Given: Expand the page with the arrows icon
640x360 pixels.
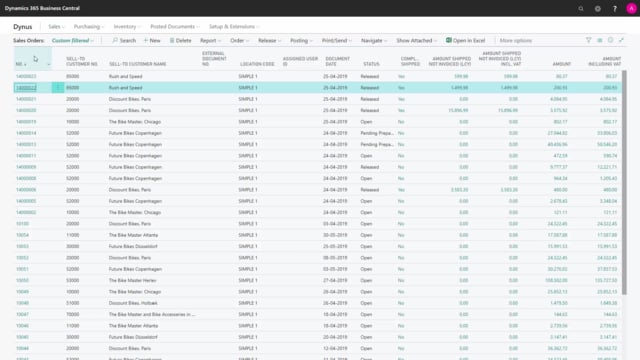Looking at the screenshot, I should coord(621,40).
